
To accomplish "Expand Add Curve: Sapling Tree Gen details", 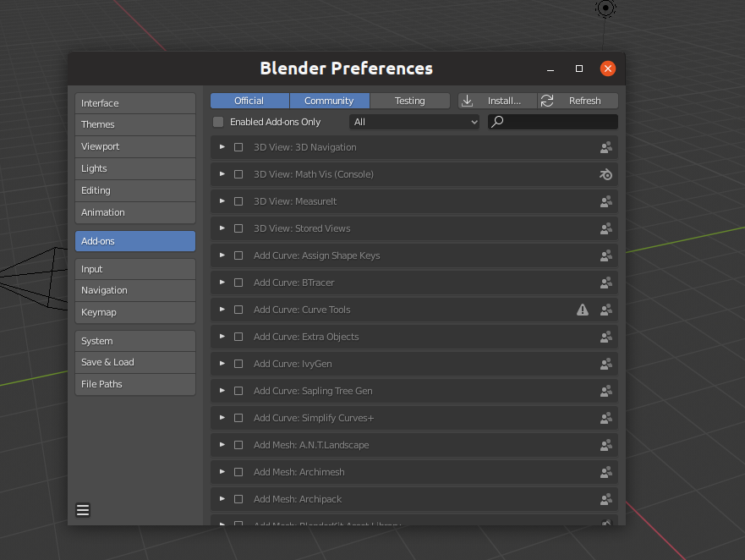I will click(222, 392).
